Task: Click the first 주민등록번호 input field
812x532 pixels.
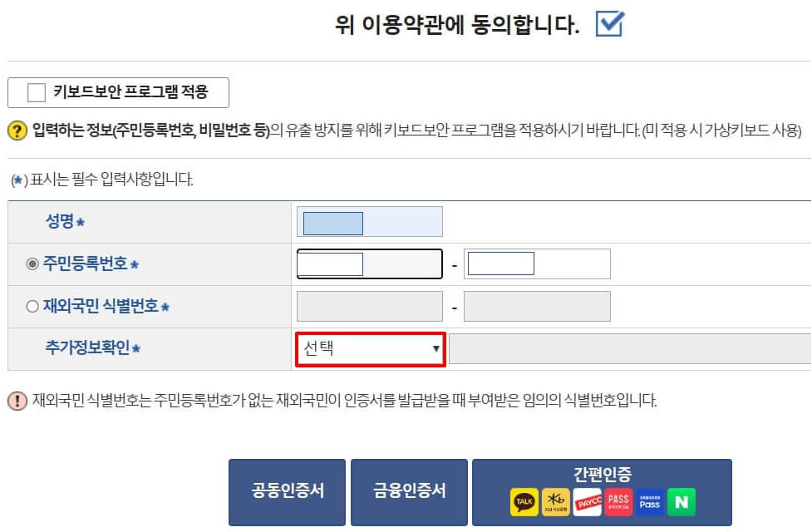Action: [x=368, y=263]
